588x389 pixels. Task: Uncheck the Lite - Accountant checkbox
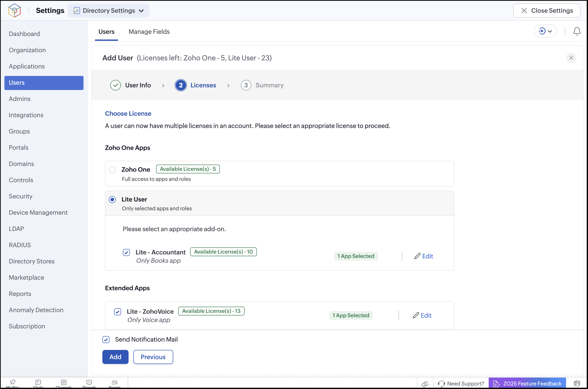click(126, 252)
